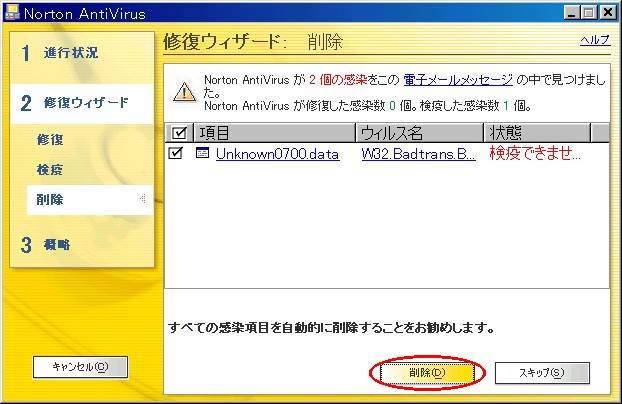Click the Norton AntiVirus title bar icon
The image size is (622, 404).
click(x=12, y=12)
